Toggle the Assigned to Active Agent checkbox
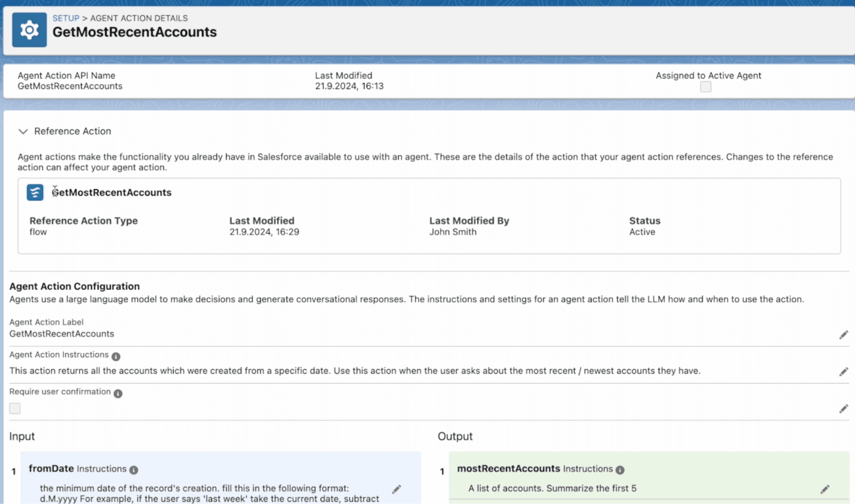This screenshot has width=855, height=504. [705, 87]
